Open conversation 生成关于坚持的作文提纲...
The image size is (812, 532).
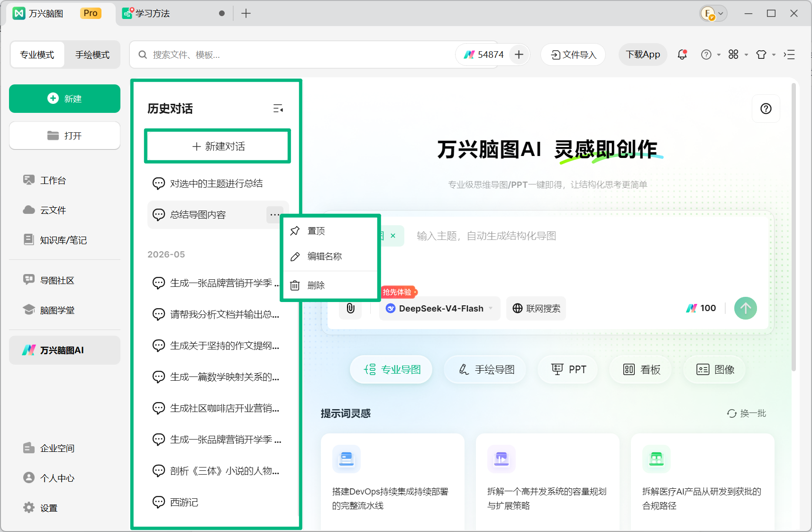(218, 346)
